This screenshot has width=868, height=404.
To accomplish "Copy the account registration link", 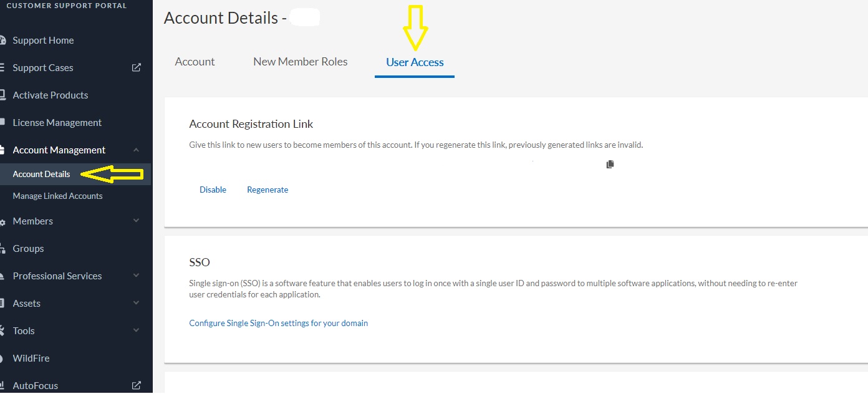I will click(610, 164).
